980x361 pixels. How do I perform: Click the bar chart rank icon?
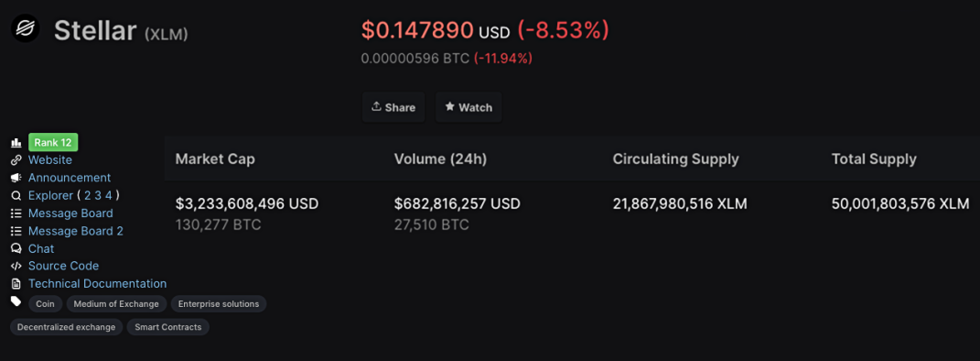click(x=16, y=143)
